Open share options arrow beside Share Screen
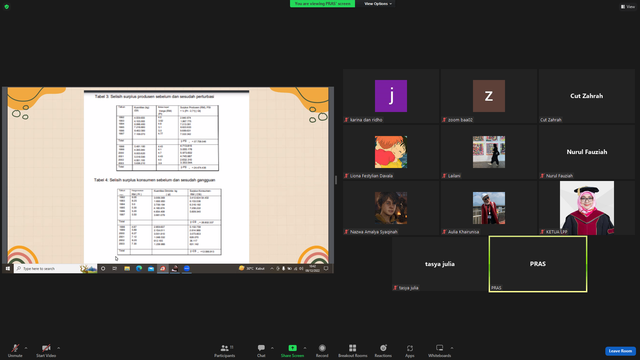The width and height of the screenshot is (640, 360). pos(305,348)
